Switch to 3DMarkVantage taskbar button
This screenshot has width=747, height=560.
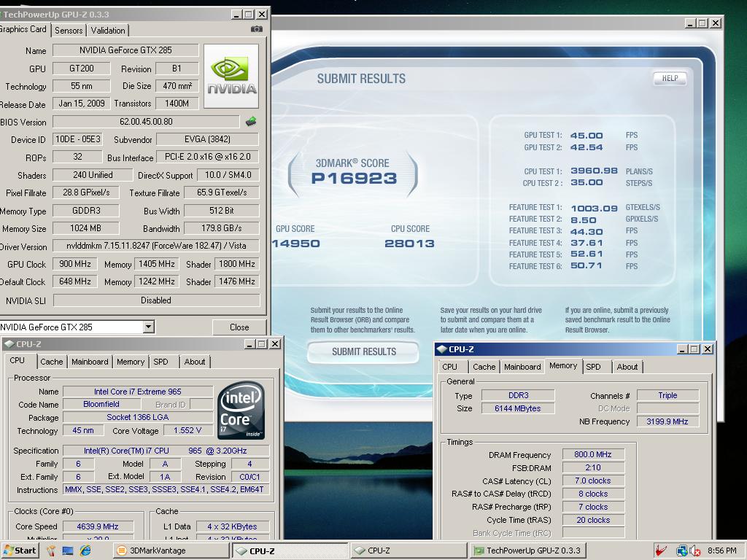171,551
